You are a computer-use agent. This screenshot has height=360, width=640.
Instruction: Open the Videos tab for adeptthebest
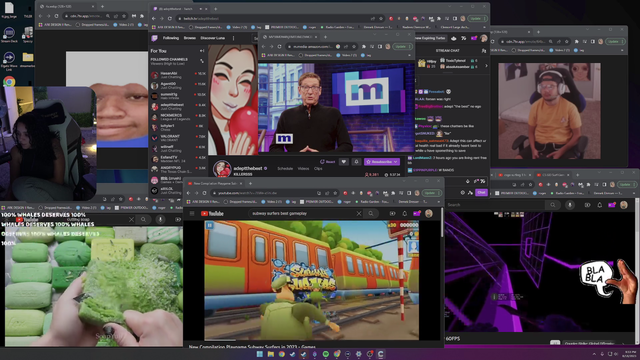(303, 169)
